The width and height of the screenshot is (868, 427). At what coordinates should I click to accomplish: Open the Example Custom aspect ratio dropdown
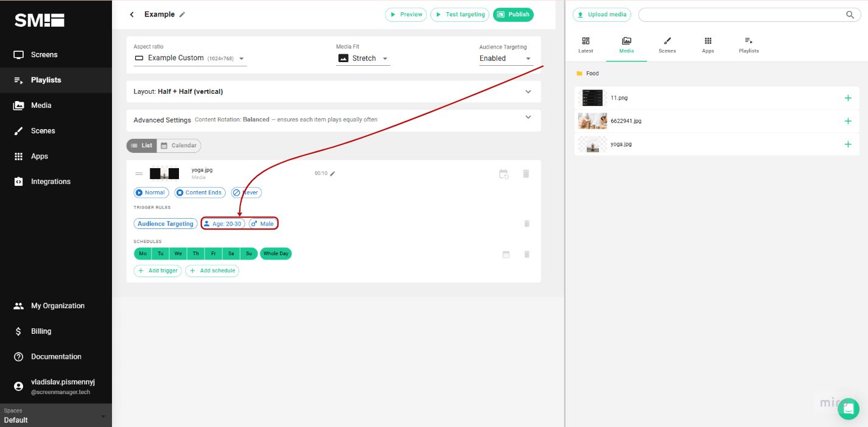point(242,58)
